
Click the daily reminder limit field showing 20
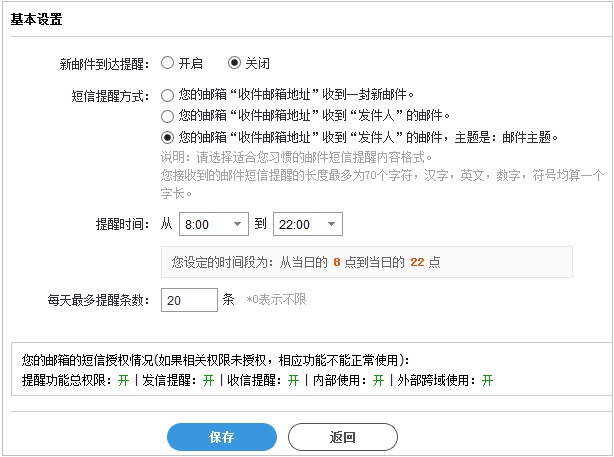(189, 300)
